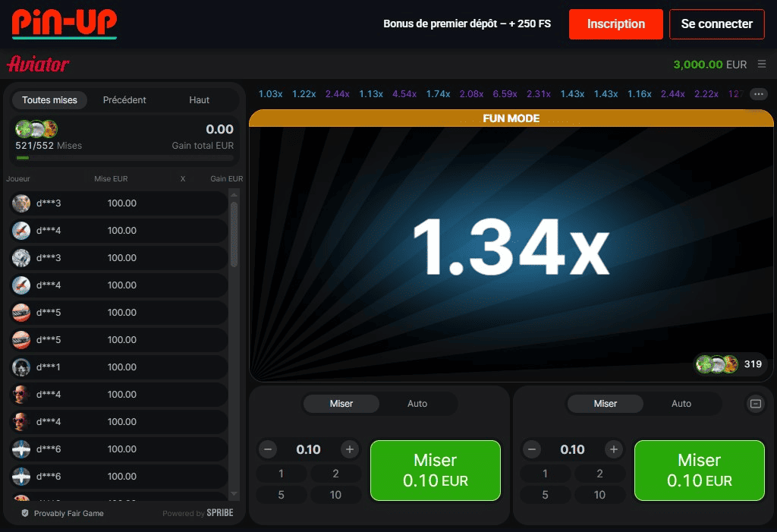The width and height of the screenshot is (777, 532).
Task: Choose quick amount 2 in left panel
Action: click(335, 474)
